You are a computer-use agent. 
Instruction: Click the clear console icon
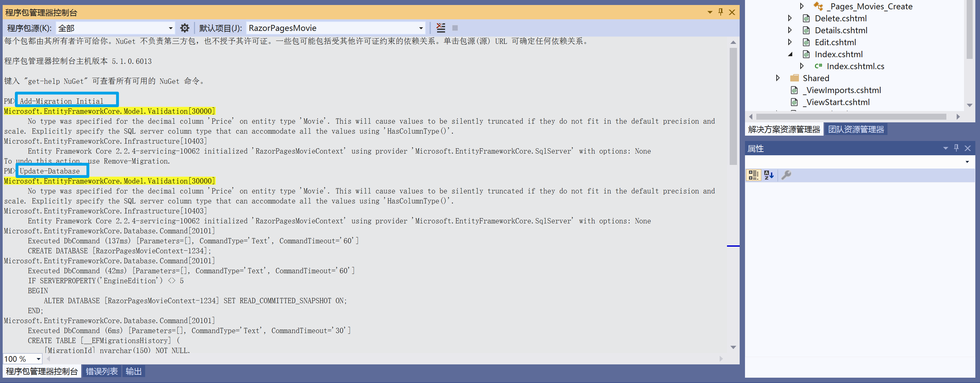point(440,28)
